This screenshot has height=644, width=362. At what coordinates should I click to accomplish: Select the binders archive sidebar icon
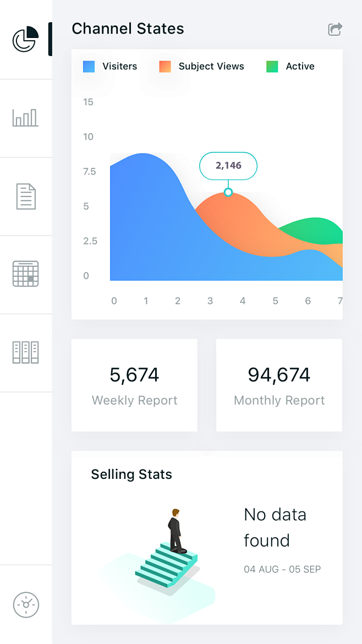pyautogui.click(x=25, y=352)
